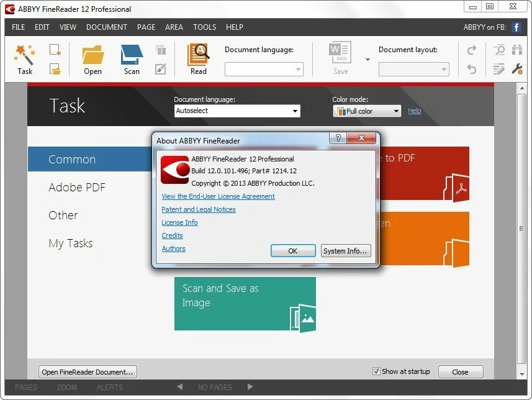The height and width of the screenshot is (400, 532).
Task: Expand Save format arrow next to Save
Action: click(x=367, y=60)
